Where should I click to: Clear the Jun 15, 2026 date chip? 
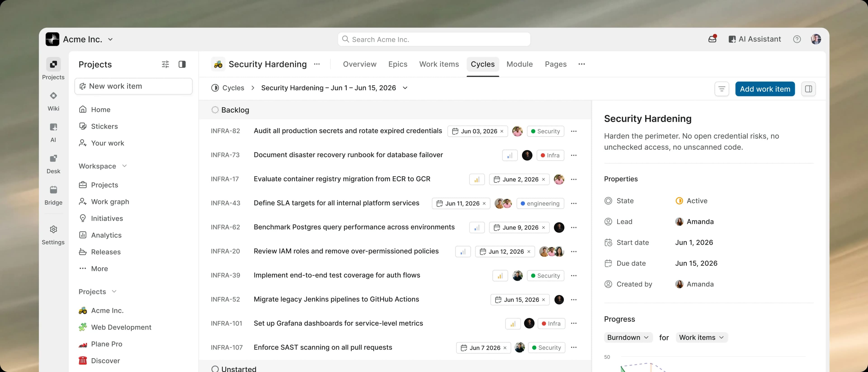543,300
